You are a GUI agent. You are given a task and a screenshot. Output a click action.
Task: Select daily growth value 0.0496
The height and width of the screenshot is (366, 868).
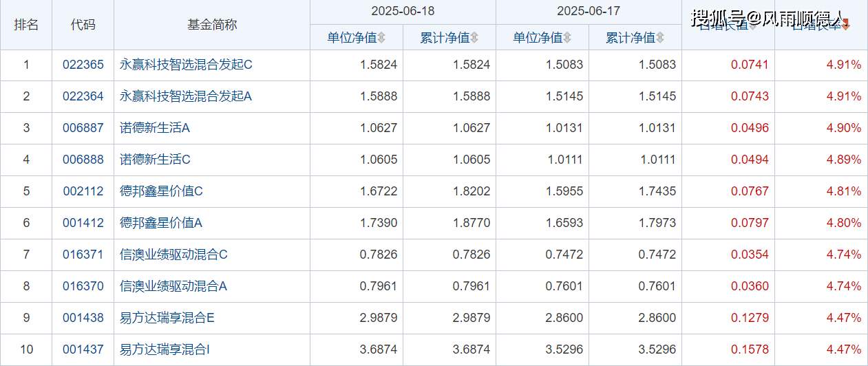750,128
